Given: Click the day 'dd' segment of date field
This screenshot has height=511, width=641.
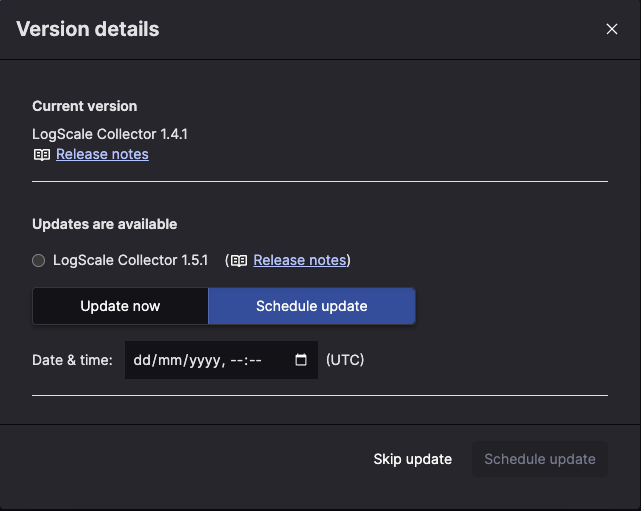Looking at the screenshot, I should [143, 360].
